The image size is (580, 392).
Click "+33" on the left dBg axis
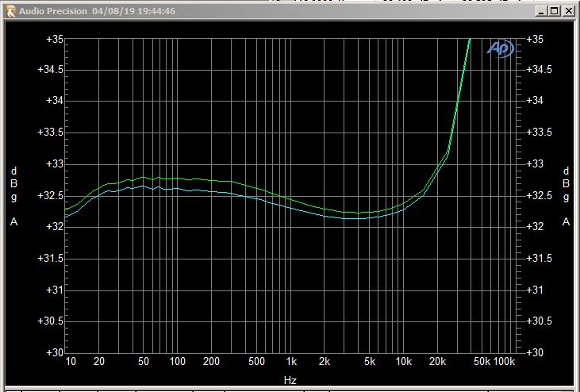pos(55,163)
